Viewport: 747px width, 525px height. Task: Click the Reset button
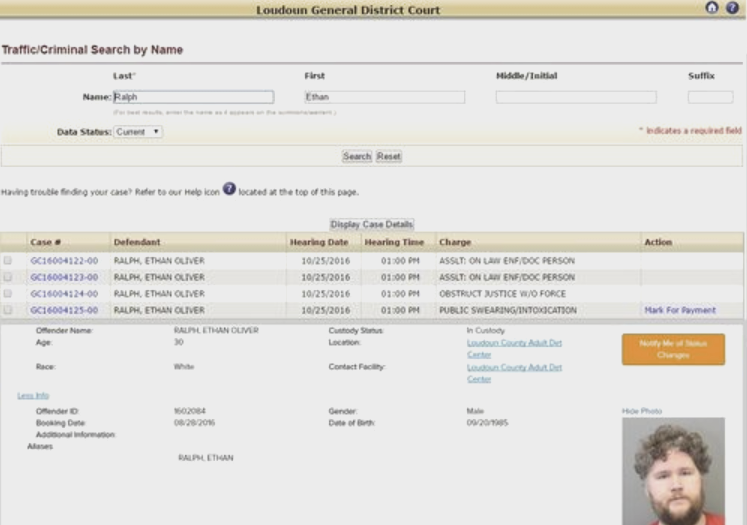pyautogui.click(x=389, y=156)
